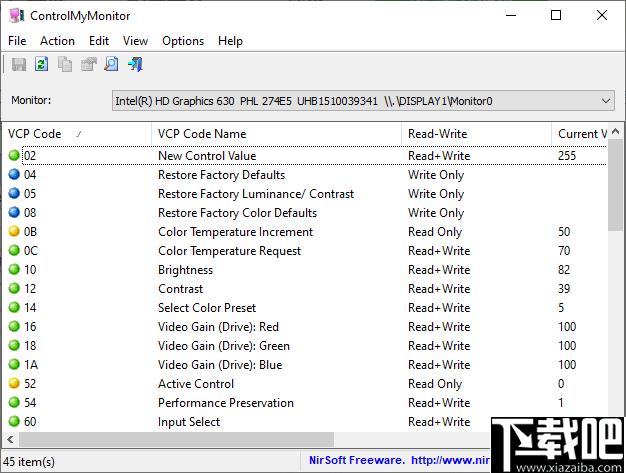Click the Find toolbar icon
Viewport: 626px width, 473px height.
pyautogui.click(x=111, y=64)
